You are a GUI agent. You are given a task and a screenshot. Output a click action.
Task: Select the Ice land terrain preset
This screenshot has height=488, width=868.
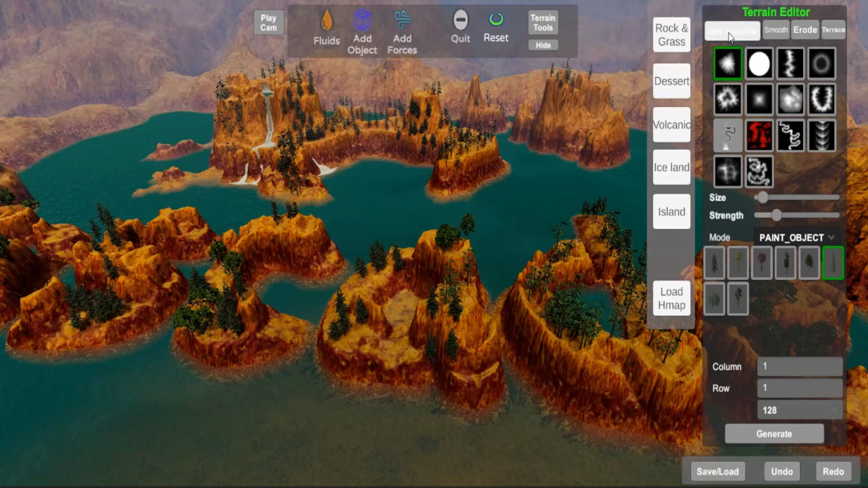coord(671,167)
